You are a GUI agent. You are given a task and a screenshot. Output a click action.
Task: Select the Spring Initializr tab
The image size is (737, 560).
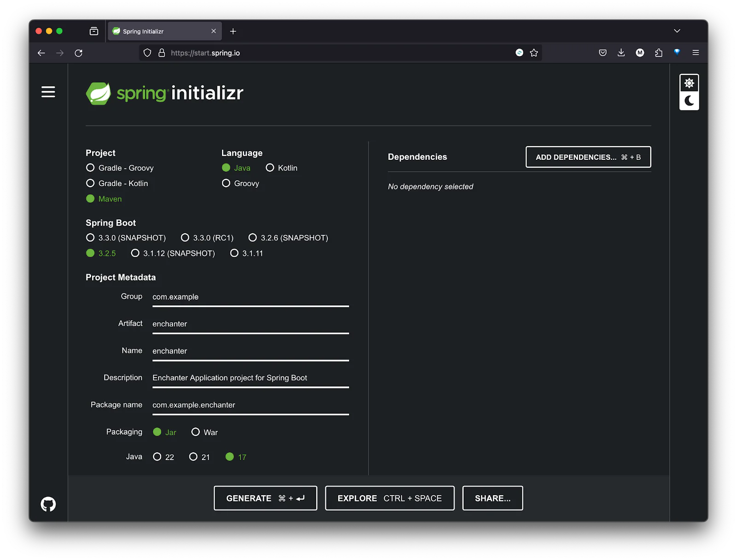(x=165, y=31)
